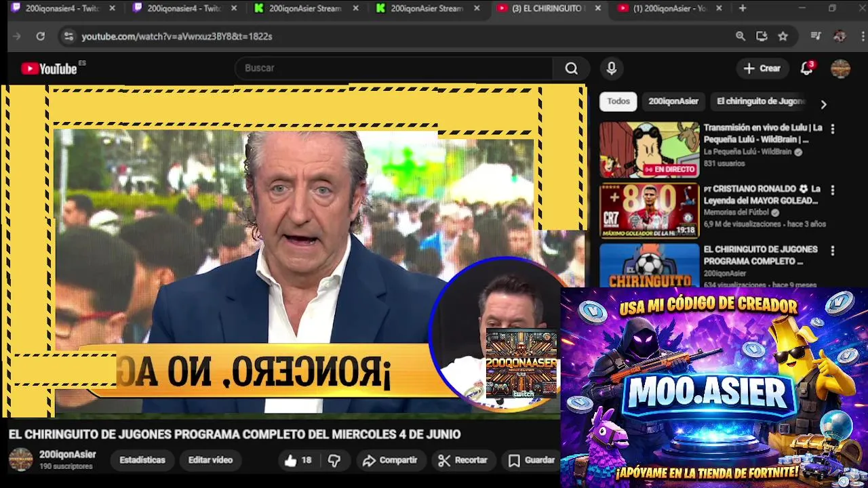The height and width of the screenshot is (488, 868).
Task: Open YouTube notifications bell
Action: [x=806, y=68]
